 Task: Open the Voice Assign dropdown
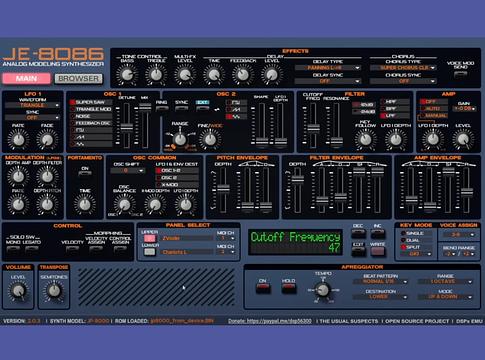click(458, 235)
